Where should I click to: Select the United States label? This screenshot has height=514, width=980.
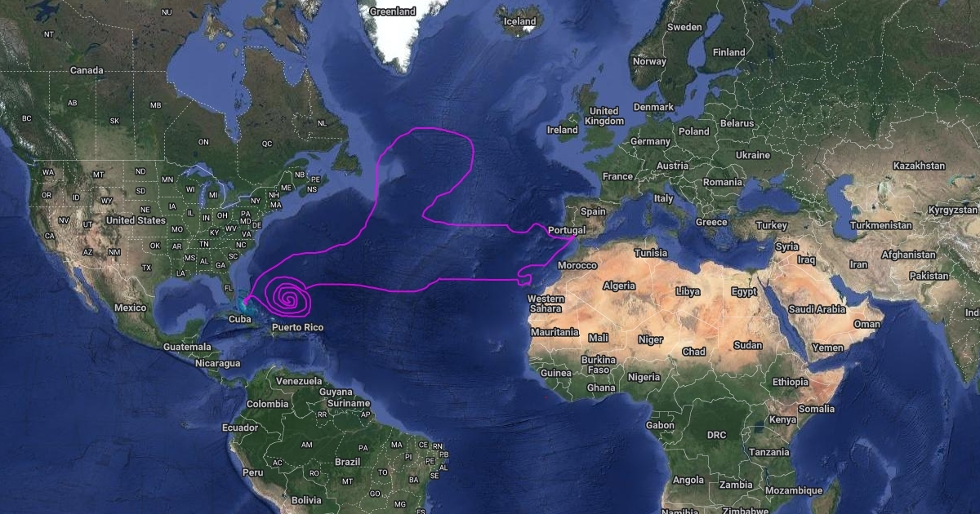(x=136, y=220)
